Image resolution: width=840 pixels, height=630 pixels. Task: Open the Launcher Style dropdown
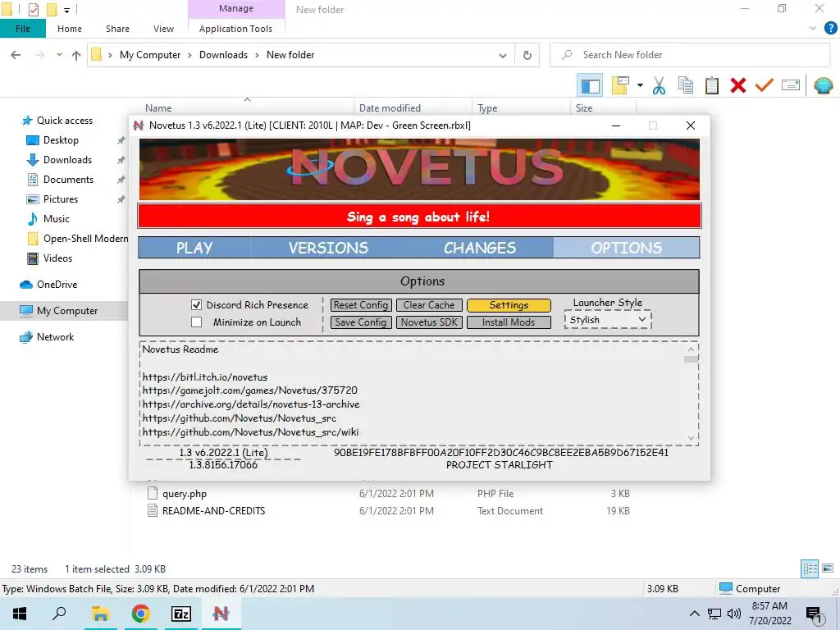(608, 320)
